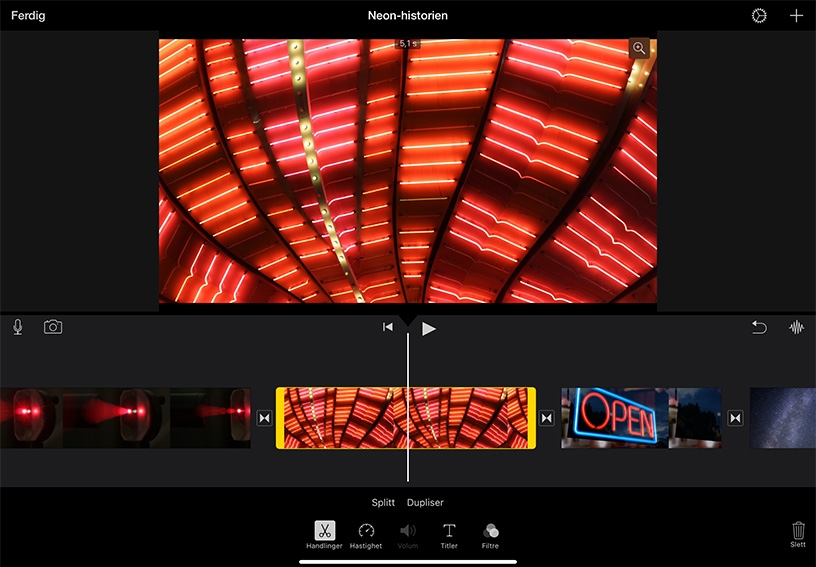This screenshot has height=567, width=816.
Task: Open Filtre filter options
Action: pyautogui.click(x=490, y=535)
